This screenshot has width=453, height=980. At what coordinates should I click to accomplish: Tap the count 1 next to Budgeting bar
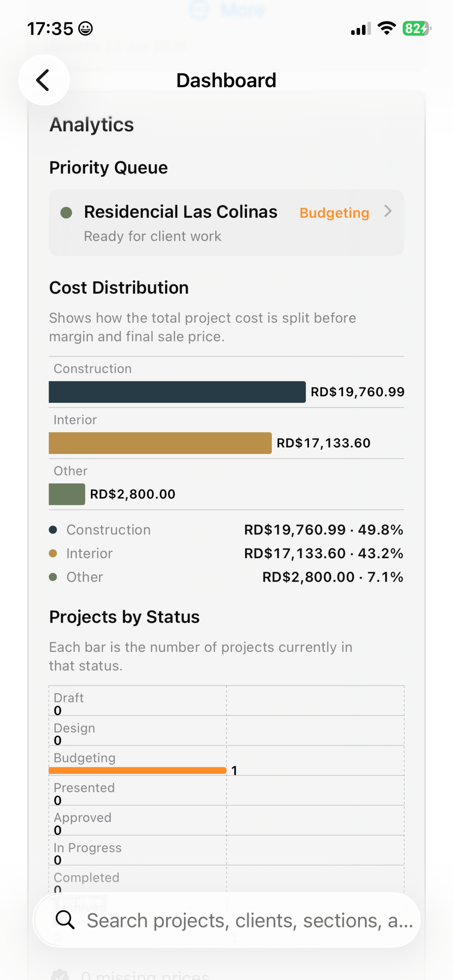[234, 771]
